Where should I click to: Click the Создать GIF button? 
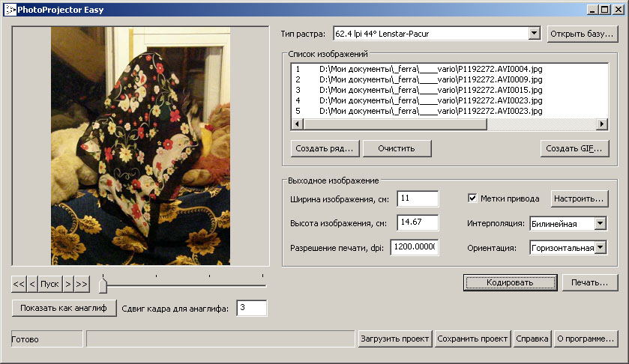574,148
